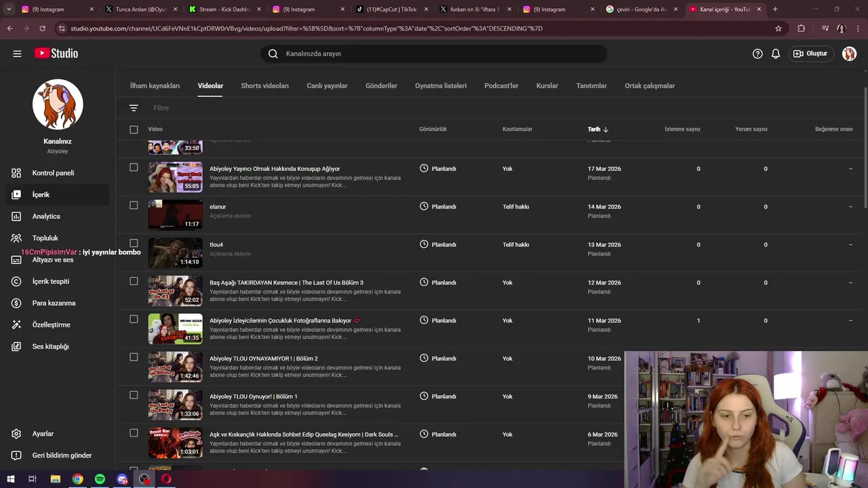Open Windows Start menu

click(9, 479)
